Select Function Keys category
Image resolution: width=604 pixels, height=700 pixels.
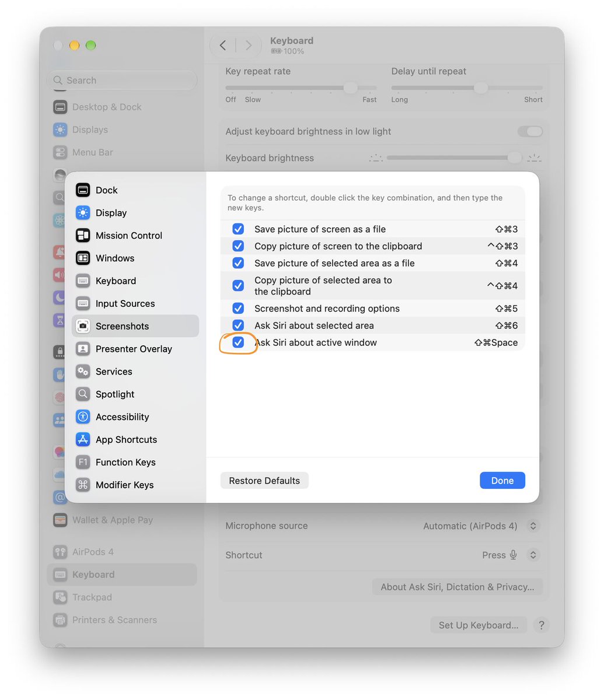(135, 463)
